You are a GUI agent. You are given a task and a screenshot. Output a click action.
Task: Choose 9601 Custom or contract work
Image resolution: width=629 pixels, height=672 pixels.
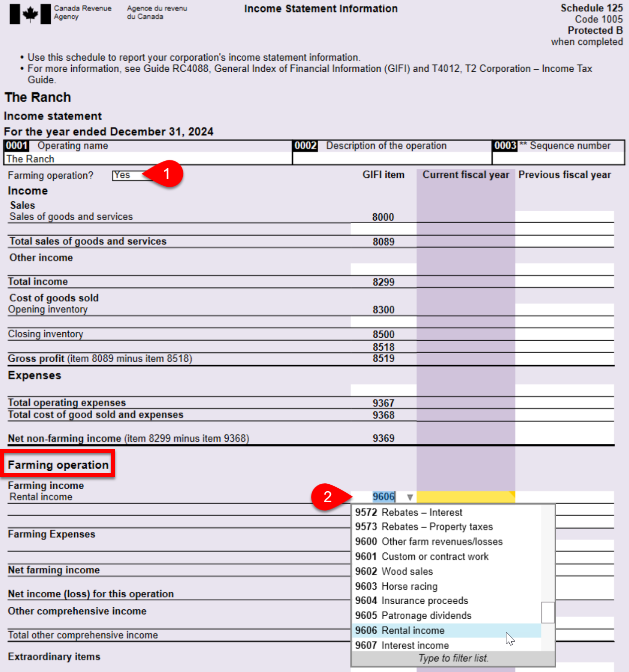pos(446,556)
